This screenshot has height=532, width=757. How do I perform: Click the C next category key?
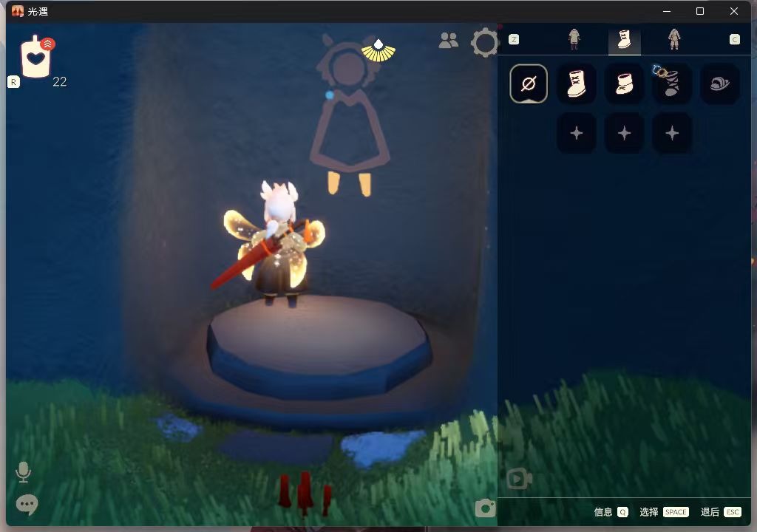click(x=734, y=40)
